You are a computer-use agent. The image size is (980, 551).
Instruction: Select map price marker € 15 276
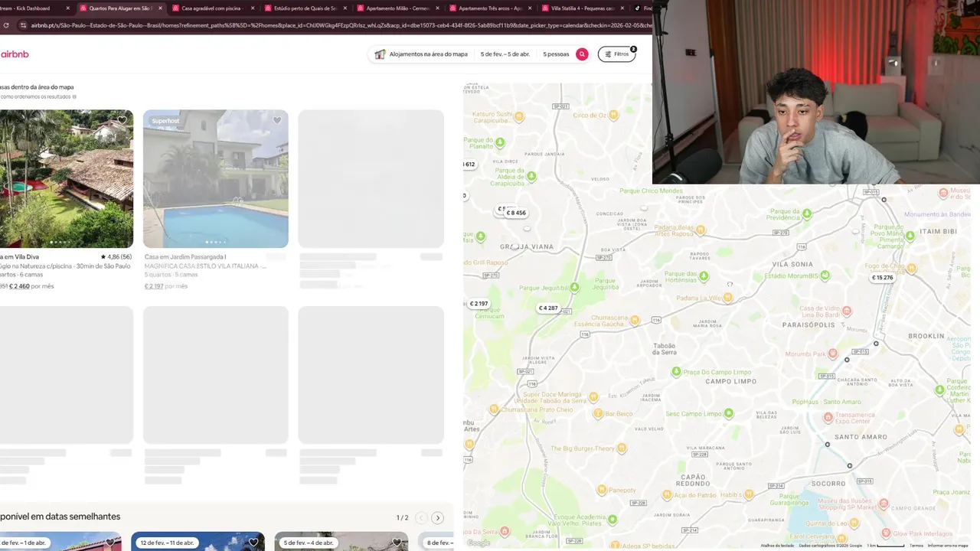pos(883,278)
